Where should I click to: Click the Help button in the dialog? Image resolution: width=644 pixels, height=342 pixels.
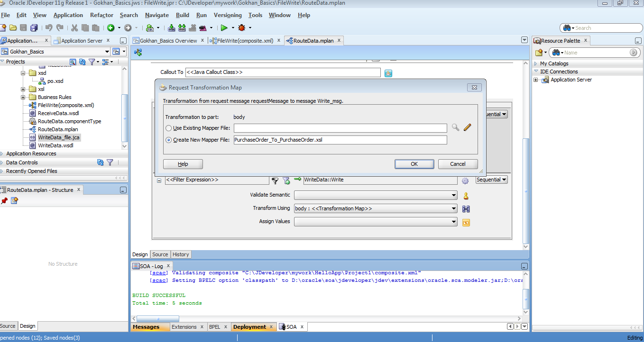point(183,164)
